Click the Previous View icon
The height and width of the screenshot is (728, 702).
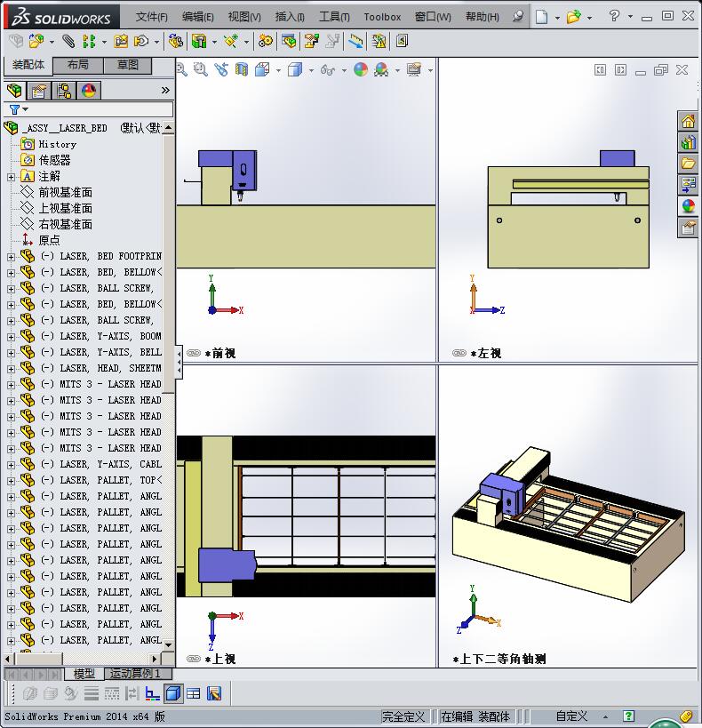coord(221,69)
